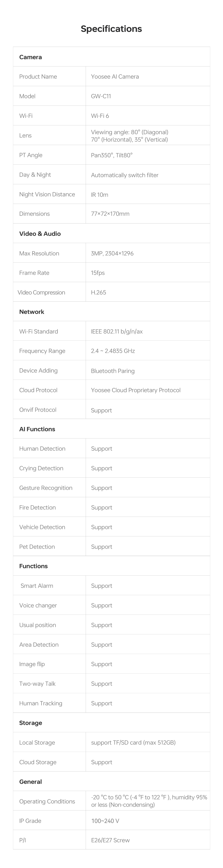Select the Lens viewing angle text
The height and width of the screenshot is (868, 223).
click(x=129, y=136)
